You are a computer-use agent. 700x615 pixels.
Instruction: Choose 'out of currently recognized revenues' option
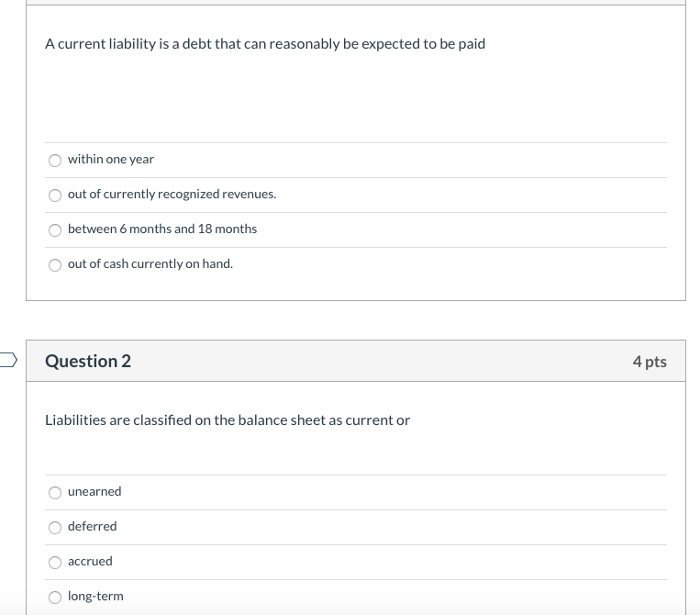coord(55,196)
